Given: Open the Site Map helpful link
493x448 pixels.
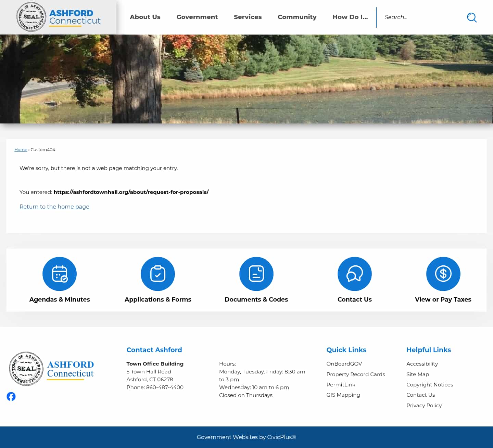Looking at the screenshot, I should (418, 374).
